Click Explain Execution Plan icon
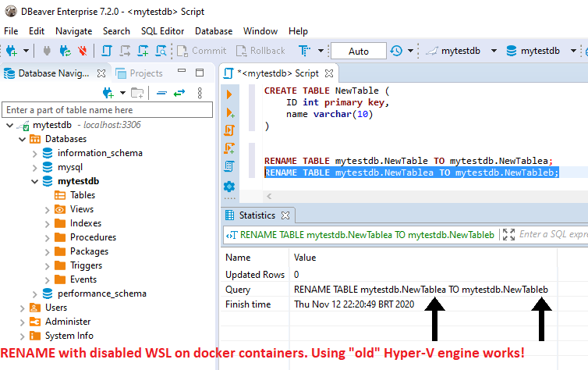 [x=229, y=165]
